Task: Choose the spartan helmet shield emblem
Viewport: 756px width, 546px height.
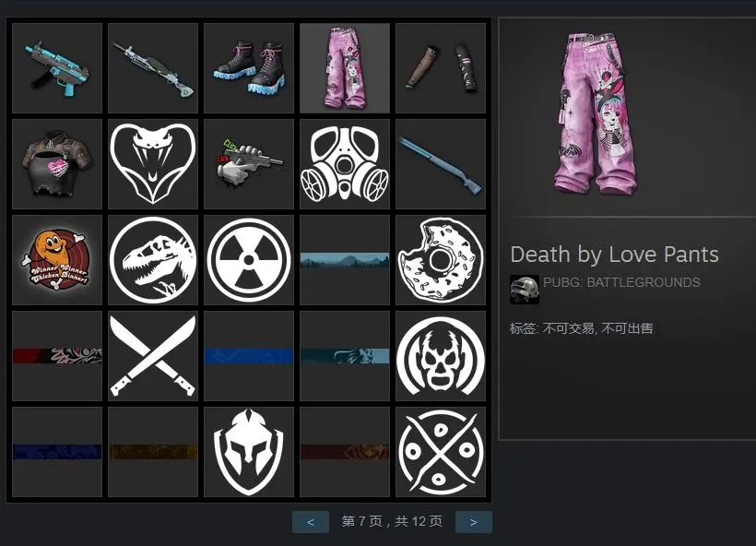Action: 249,452
